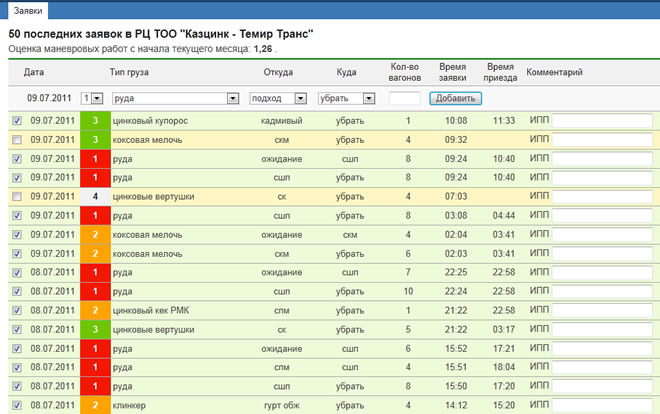Click the green priority 3 cell of цинковый купорос
The width and height of the screenshot is (660, 414).
tap(95, 121)
